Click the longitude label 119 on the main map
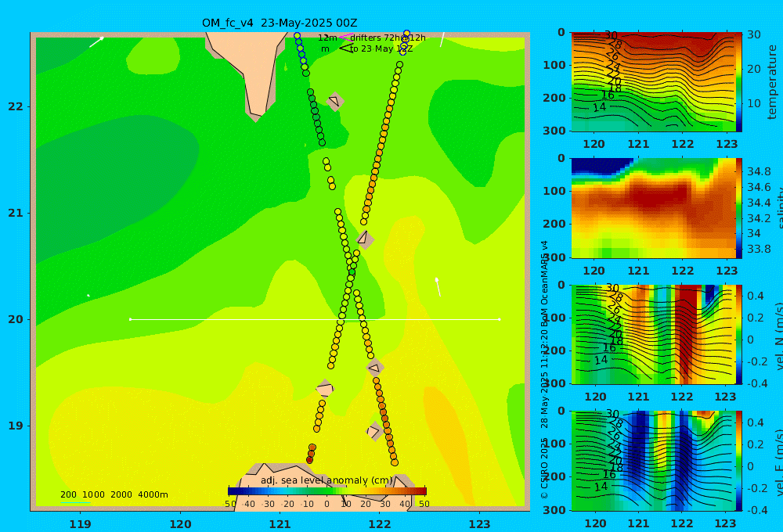783x532 pixels. point(80,524)
